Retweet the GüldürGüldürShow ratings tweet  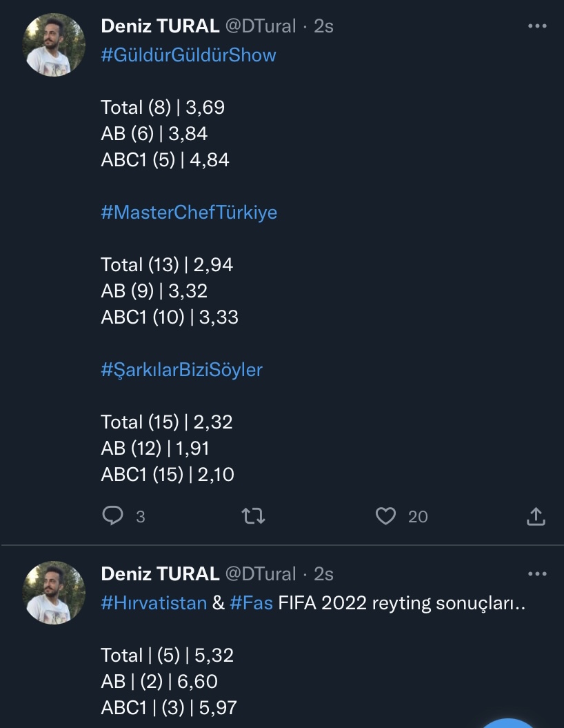(254, 516)
